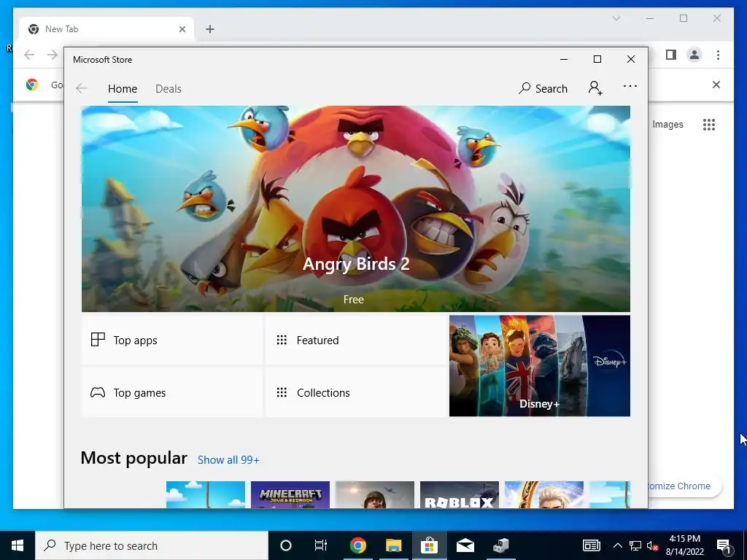Open Top apps category

[172, 340]
